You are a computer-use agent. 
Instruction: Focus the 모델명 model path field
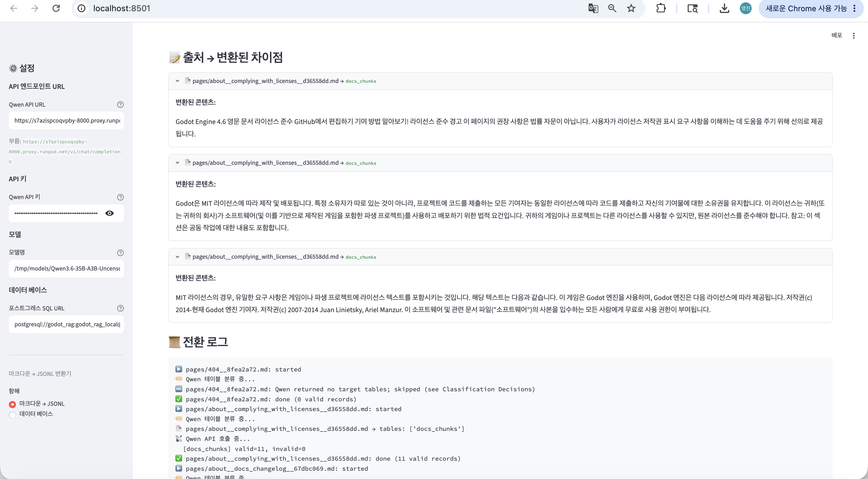coord(66,269)
